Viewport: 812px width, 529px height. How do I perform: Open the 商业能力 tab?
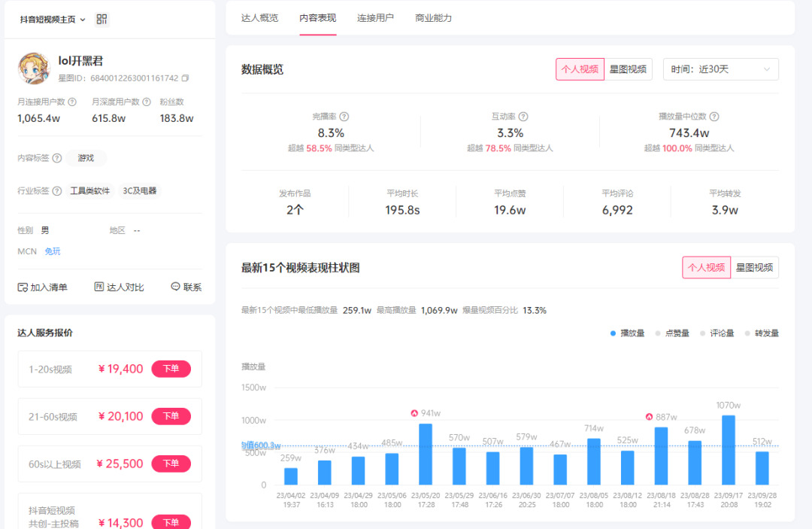tap(433, 18)
